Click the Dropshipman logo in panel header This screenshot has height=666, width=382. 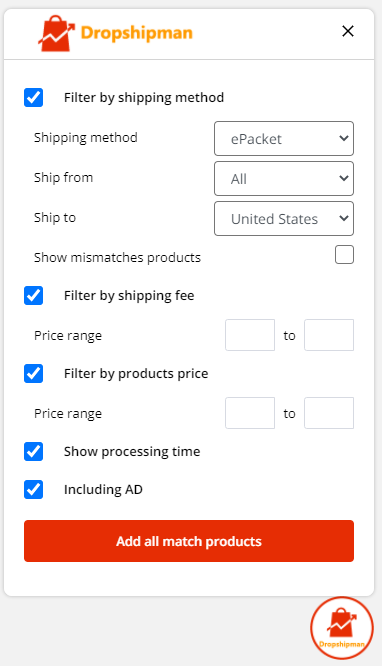pos(115,33)
